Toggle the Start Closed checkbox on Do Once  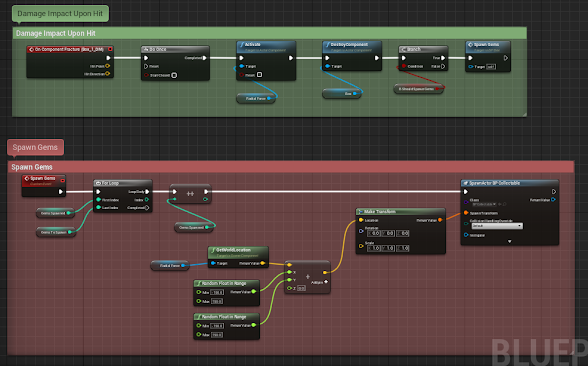tap(174, 75)
